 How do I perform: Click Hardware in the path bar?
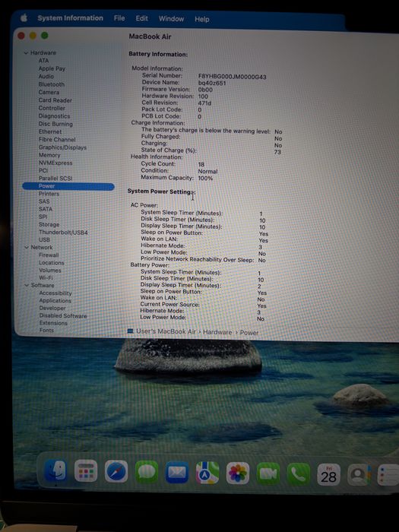[x=217, y=332]
